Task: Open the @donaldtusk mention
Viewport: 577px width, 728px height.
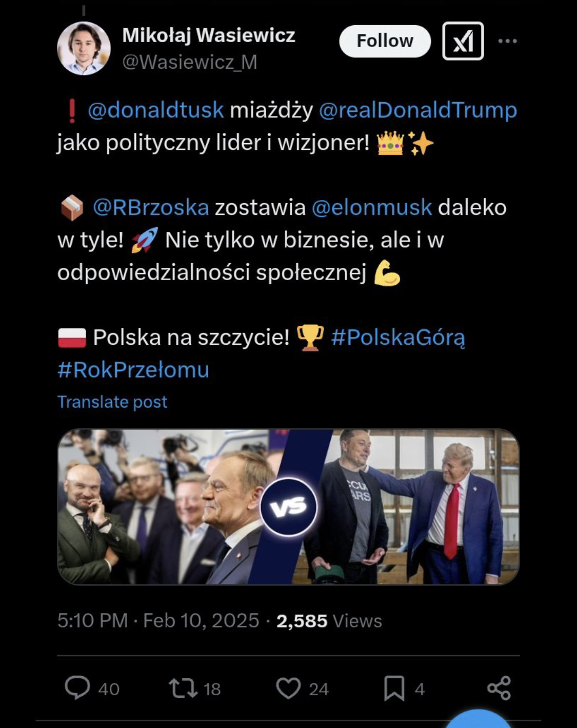Action: pyautogui.click(x=155, y=110)
